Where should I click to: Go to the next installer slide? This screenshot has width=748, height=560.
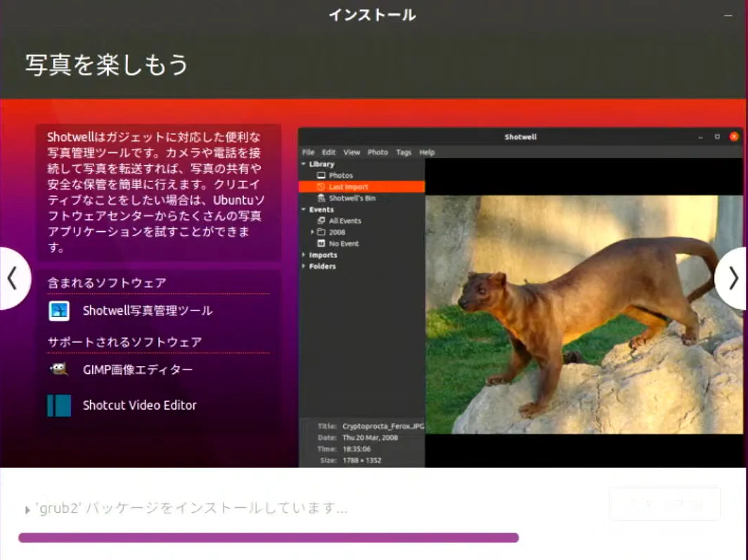pos(731,279)
